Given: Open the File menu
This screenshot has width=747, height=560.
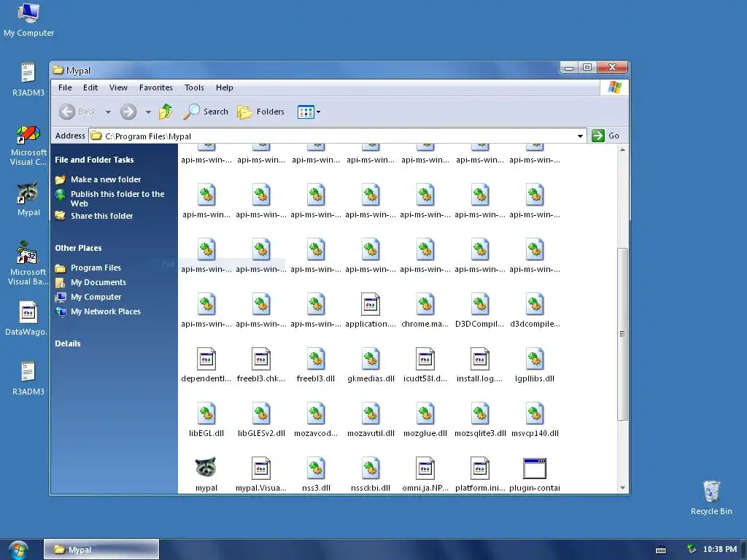Looking at the screenshot, I should click(x=65, y=87).
